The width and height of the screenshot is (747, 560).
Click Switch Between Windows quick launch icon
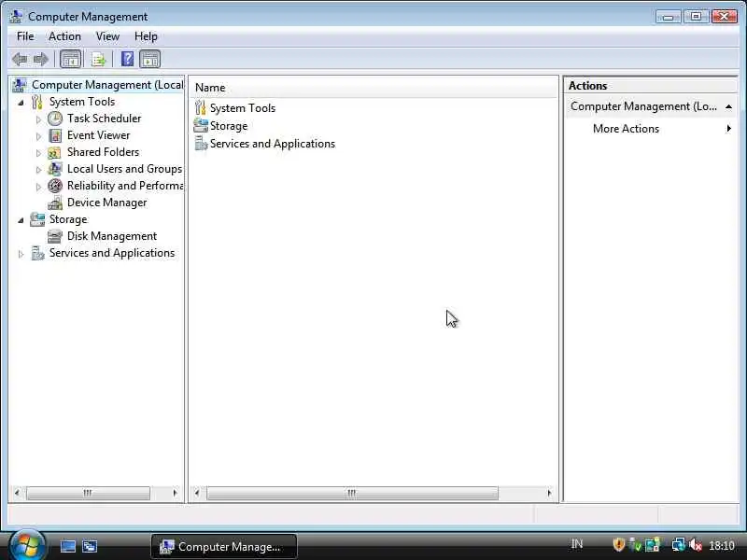coord(90,546)
